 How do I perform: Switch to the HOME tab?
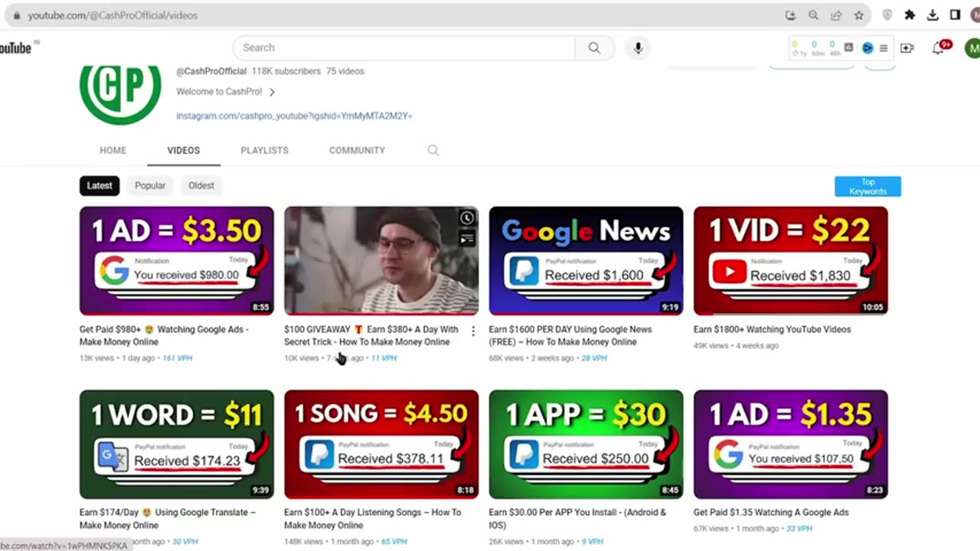(x=113, y=150)
